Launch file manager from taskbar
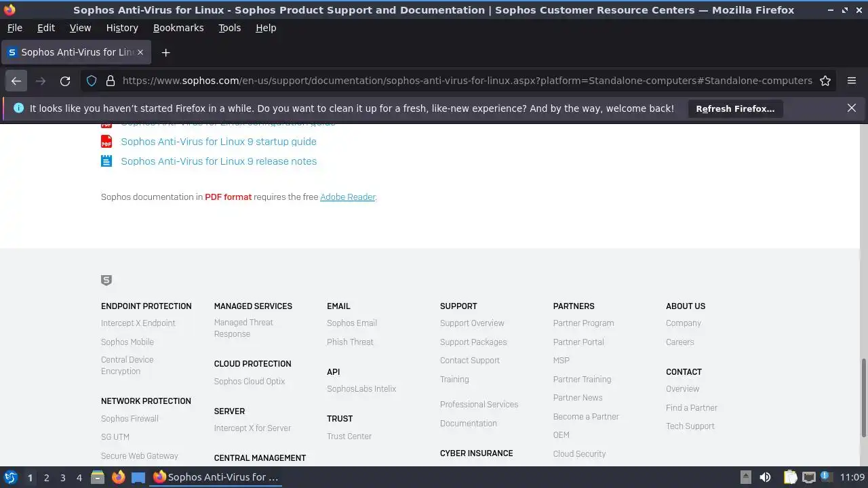Image resolution: width=868 pixels, height=488 pixels. click(x=98, y=477)
